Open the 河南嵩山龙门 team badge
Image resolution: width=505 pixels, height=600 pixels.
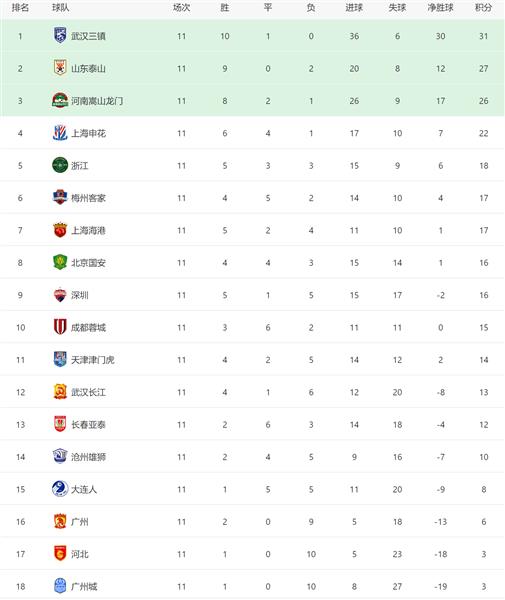[60, 101]
